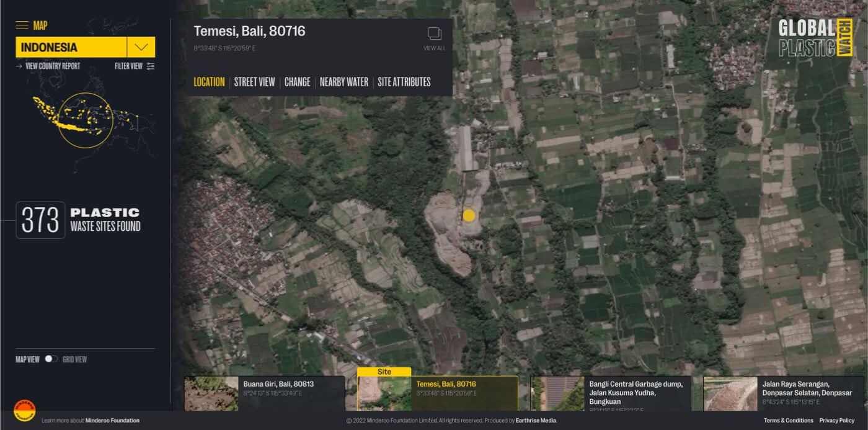The width and height of the screenshot is (868, 430).
Task: Click the Filter View sliders icon
Action: [x=151, y=66]
